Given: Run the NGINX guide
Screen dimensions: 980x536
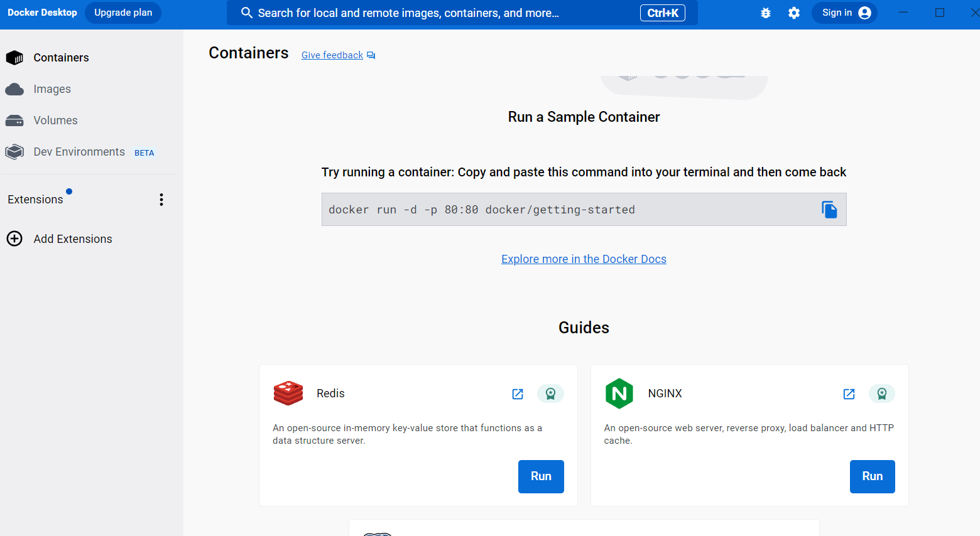Looking at the screenshot, I should coord(873,476).
